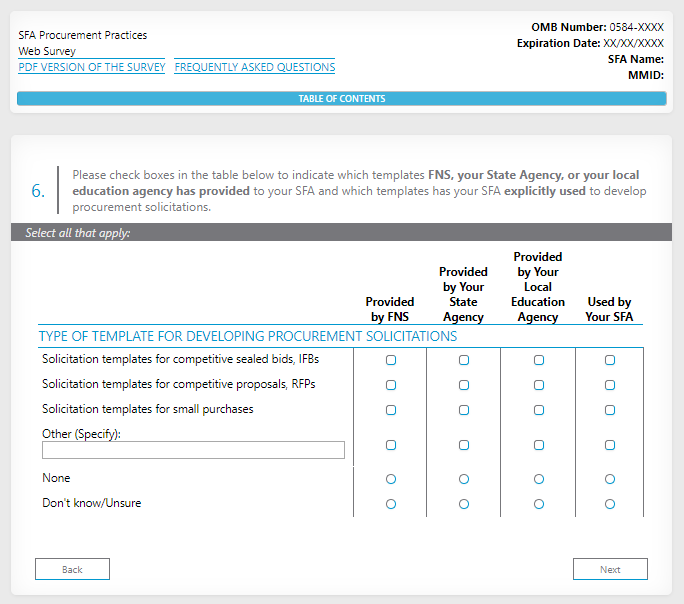Screen dimensions: 684x604
Task: Check Other row Provided by Local Education Agency
Action: tap(539, 445)
